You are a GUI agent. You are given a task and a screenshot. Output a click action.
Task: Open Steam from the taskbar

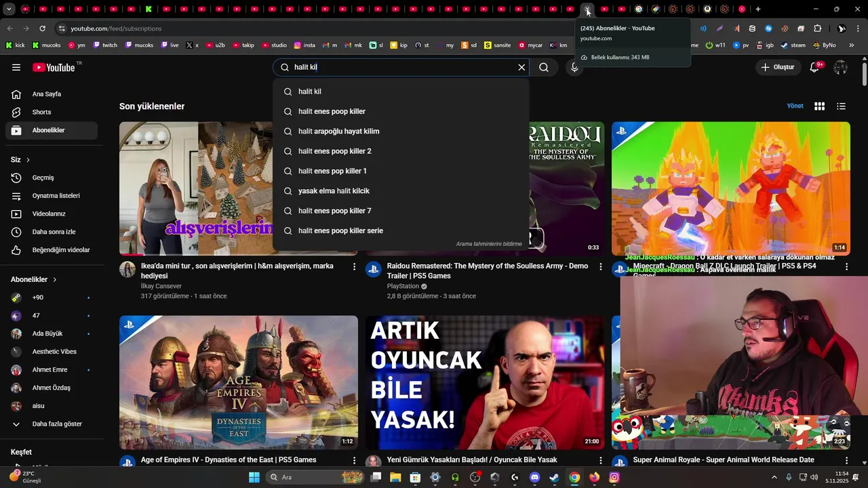pyautogui.click(x=554, y=477)
